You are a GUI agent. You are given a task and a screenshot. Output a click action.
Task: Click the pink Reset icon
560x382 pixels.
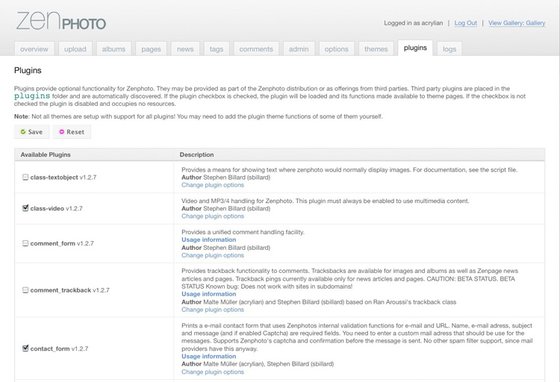[x=62, y=132]
